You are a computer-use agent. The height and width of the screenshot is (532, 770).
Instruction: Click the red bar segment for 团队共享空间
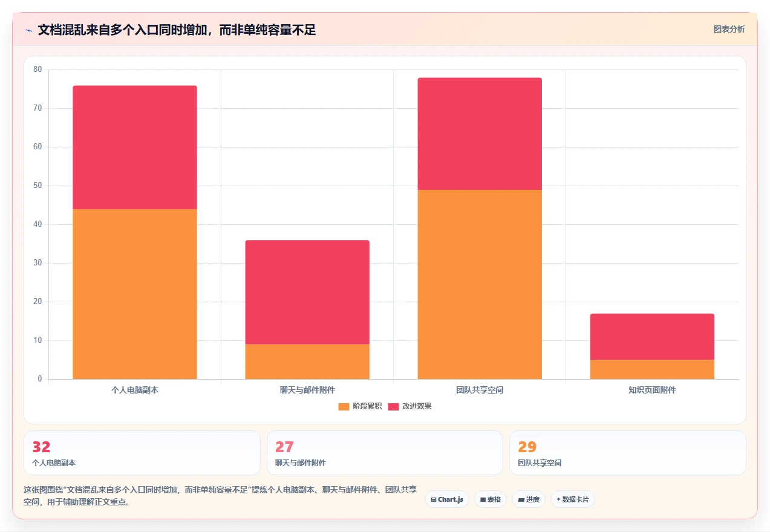pyautogui.click(x=480, y=134)
